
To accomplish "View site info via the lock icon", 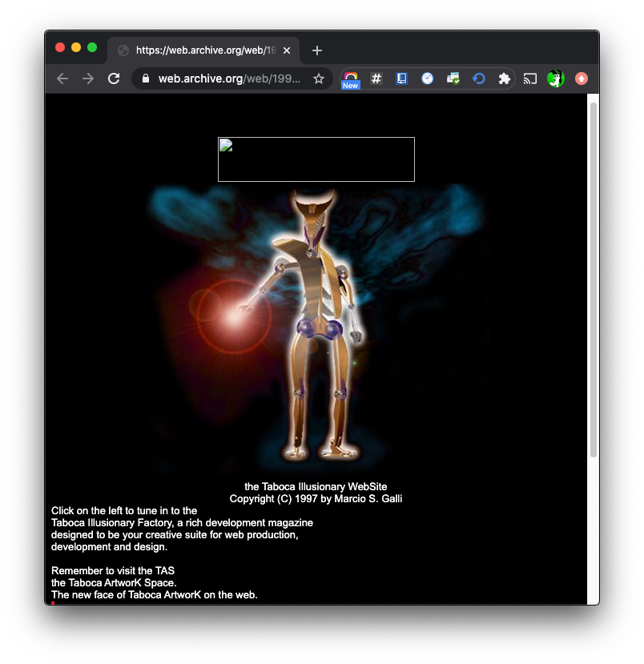I will 146,78.
